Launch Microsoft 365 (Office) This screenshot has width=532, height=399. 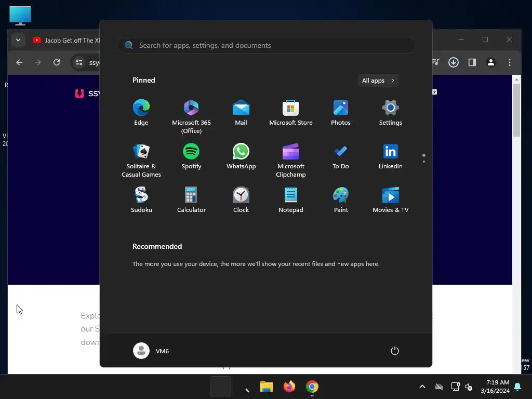pyautogui.click(x=191, y=116)
